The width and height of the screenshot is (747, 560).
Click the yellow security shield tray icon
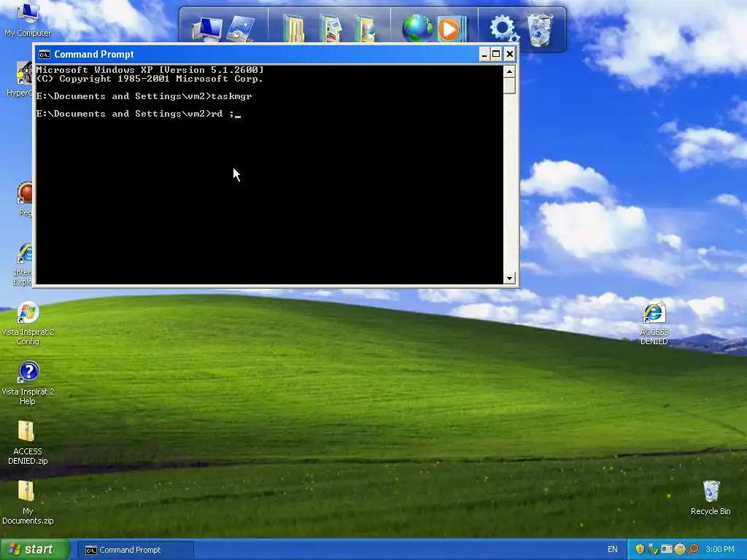click(x=640, y=549)
